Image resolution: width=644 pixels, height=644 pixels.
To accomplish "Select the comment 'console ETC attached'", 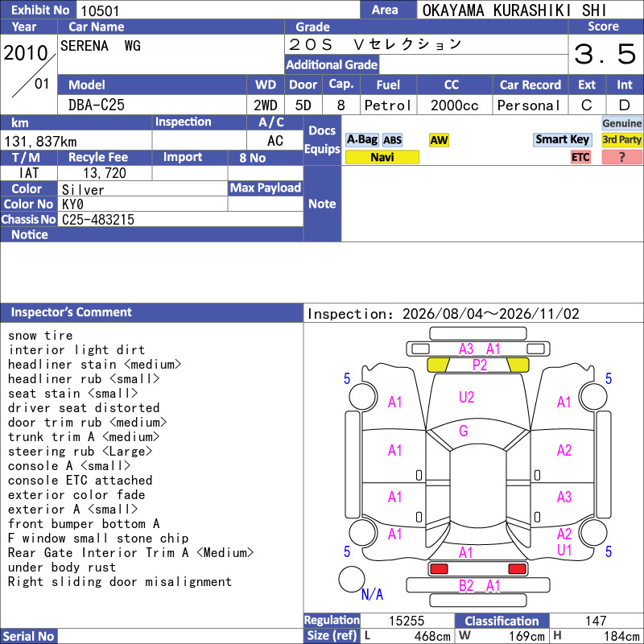I will [x=80, y=480].
